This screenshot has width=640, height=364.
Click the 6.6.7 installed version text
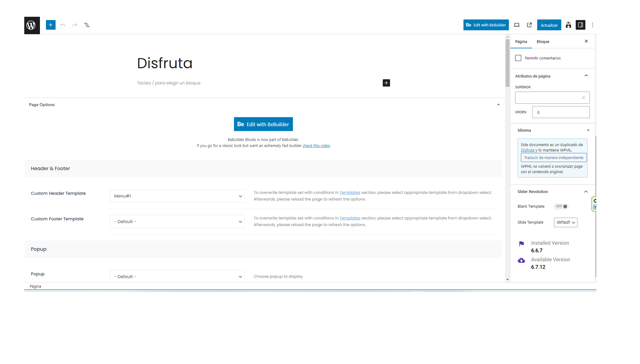pos(537,251)
